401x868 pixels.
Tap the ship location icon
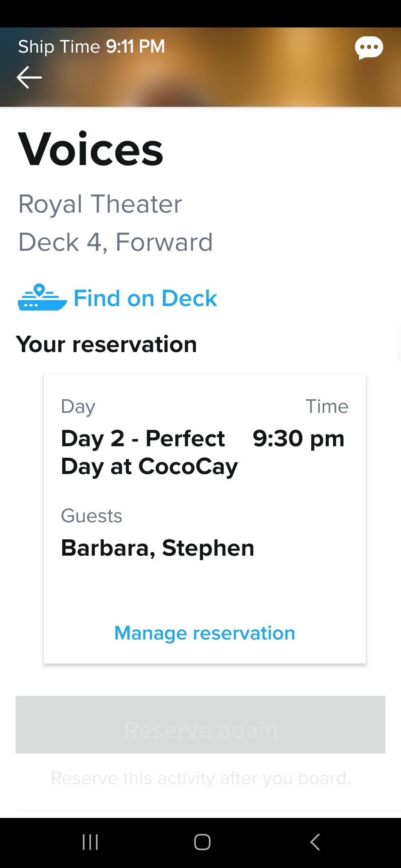click(42, 297)
